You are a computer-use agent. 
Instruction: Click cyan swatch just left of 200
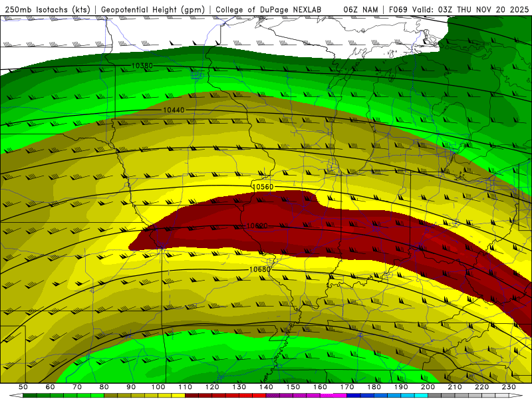421,396
